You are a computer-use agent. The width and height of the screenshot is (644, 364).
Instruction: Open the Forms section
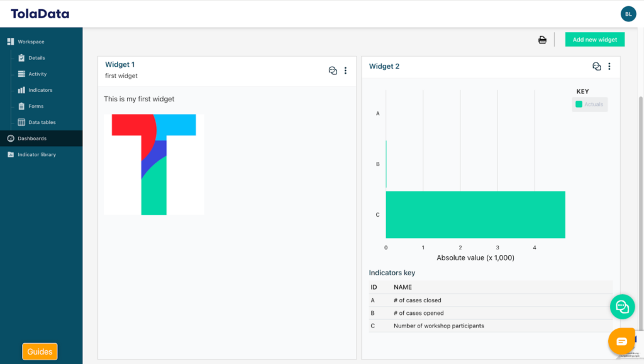(x=36, y=106)
